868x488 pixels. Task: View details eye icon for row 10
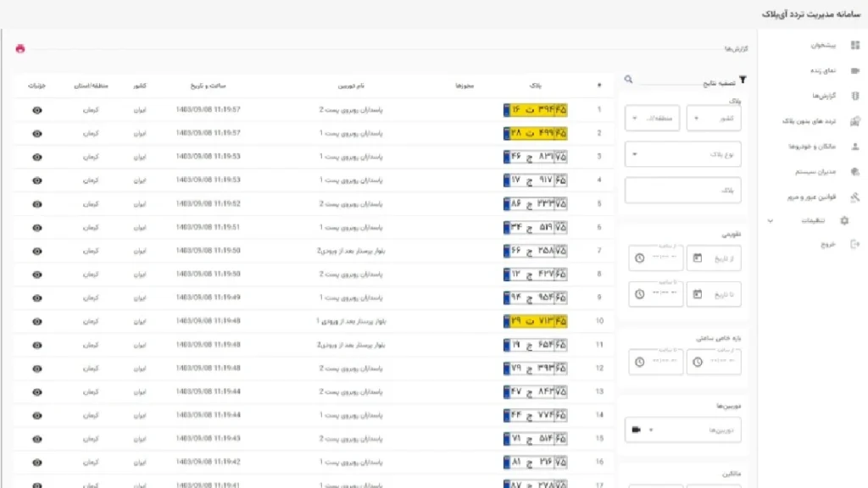point(37,321)
